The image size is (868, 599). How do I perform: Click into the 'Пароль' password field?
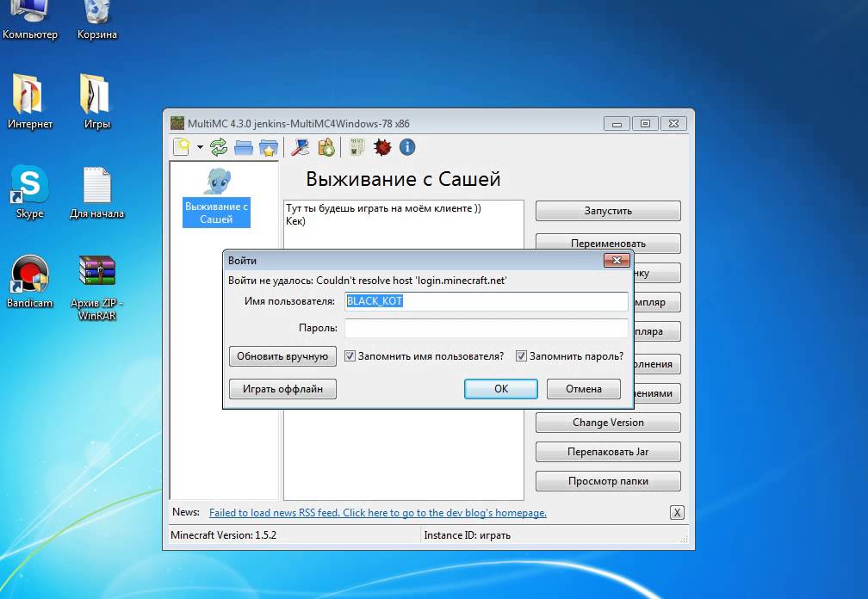486,327
